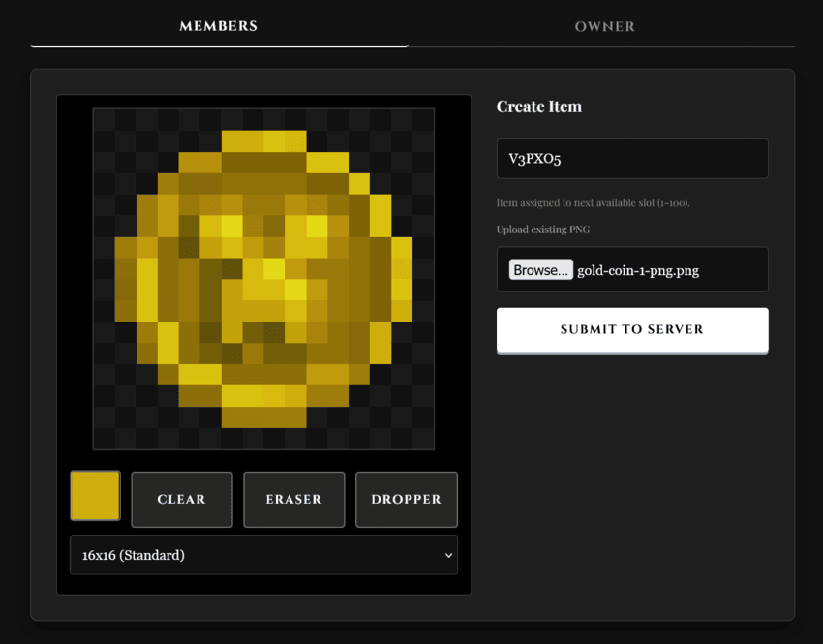The image size is (823, 644).
Task: Activate the Dropper tool
Action: pyautogui.click(x=407, y=499)
